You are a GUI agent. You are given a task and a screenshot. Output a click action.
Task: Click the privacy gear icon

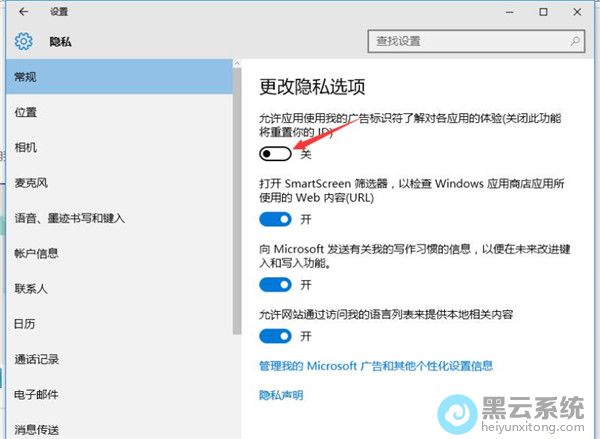[x=23, y=42]
